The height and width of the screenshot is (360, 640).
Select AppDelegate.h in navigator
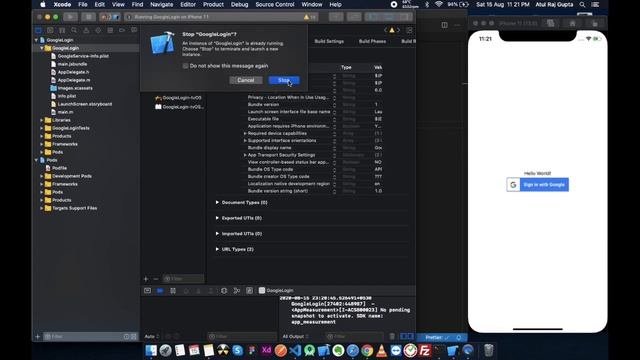[x=73, y=72]
